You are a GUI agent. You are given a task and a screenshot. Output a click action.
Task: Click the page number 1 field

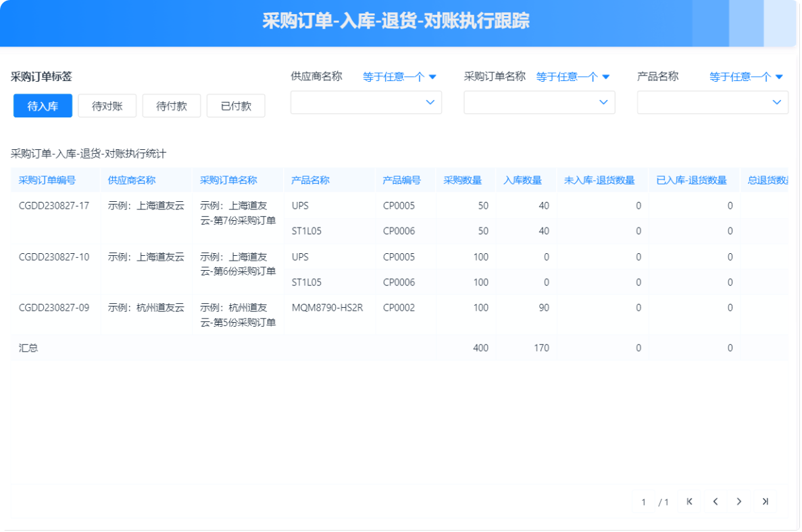(x=644, y=502)
